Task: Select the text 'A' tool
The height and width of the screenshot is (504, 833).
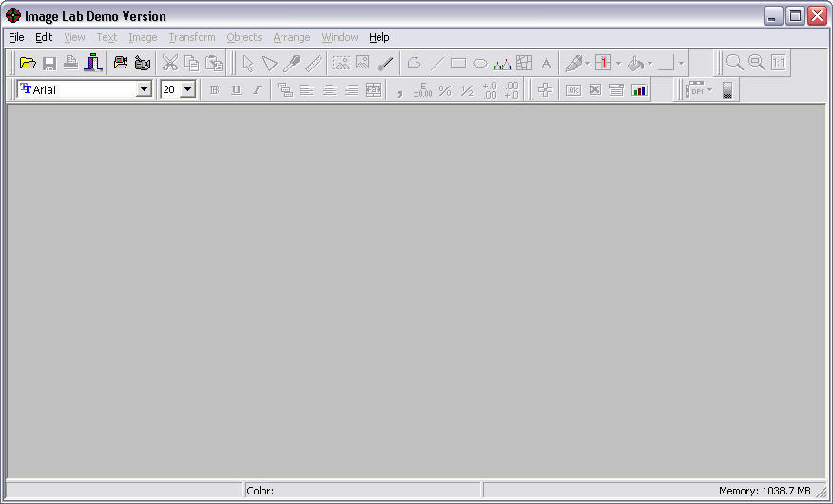Action: pos(546,63)
